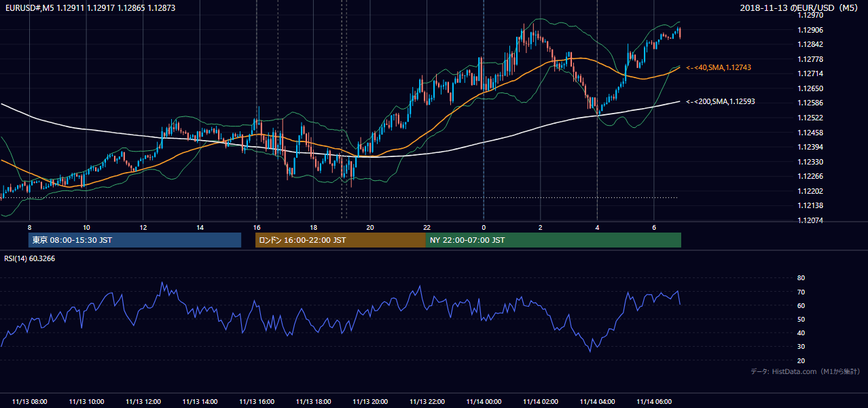Click the 11/14 06:00 date label
Screen dimensions: 868x408
pos(654,402)
